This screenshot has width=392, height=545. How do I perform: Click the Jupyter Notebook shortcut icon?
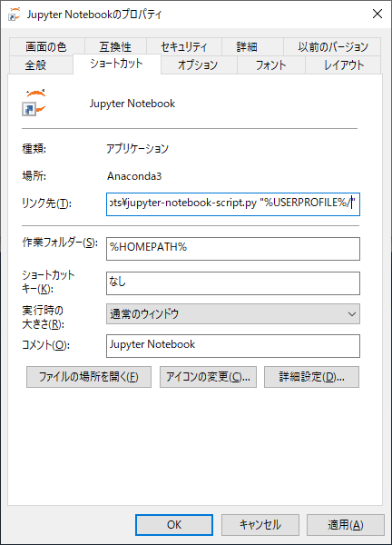pos(34,103)
